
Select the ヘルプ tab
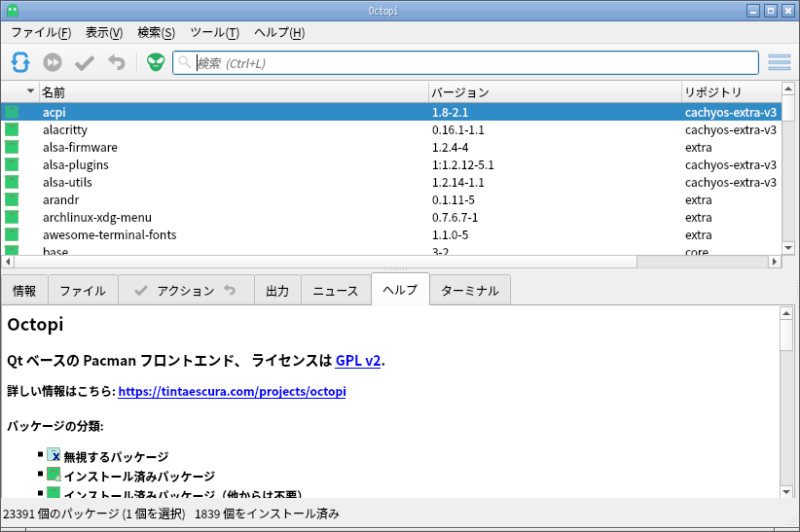[x=401, y=289]
